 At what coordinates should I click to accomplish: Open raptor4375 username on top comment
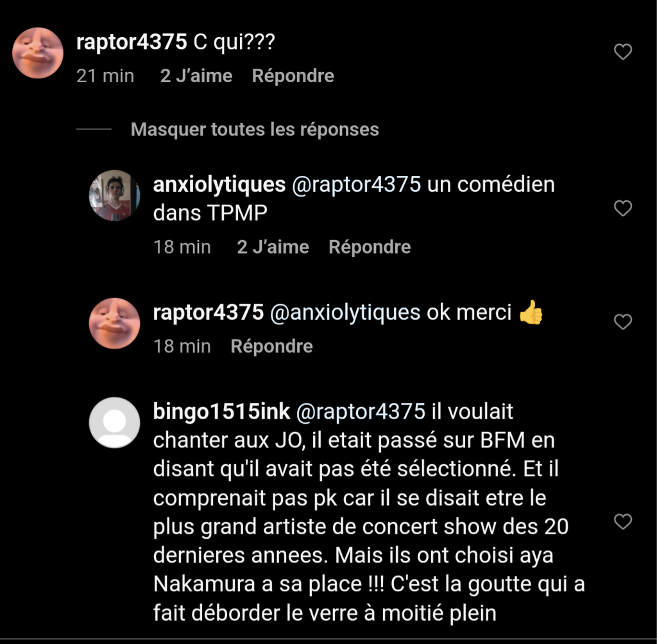click(132, 42)
